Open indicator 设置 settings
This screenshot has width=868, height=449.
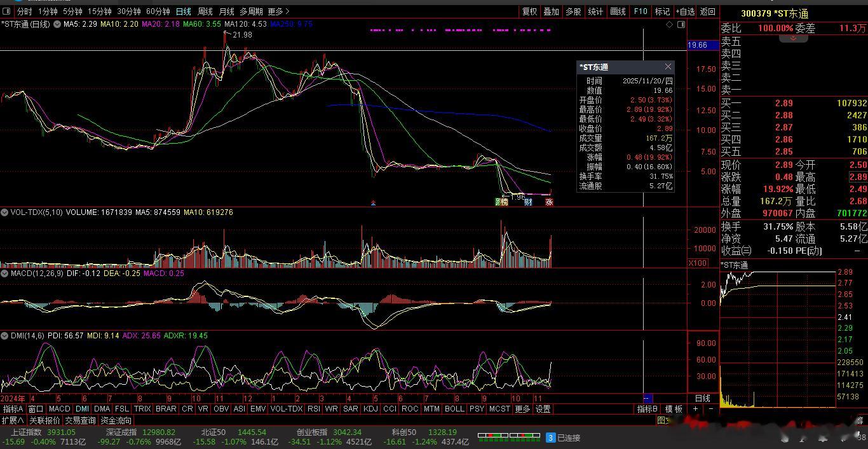click(543, 409)
